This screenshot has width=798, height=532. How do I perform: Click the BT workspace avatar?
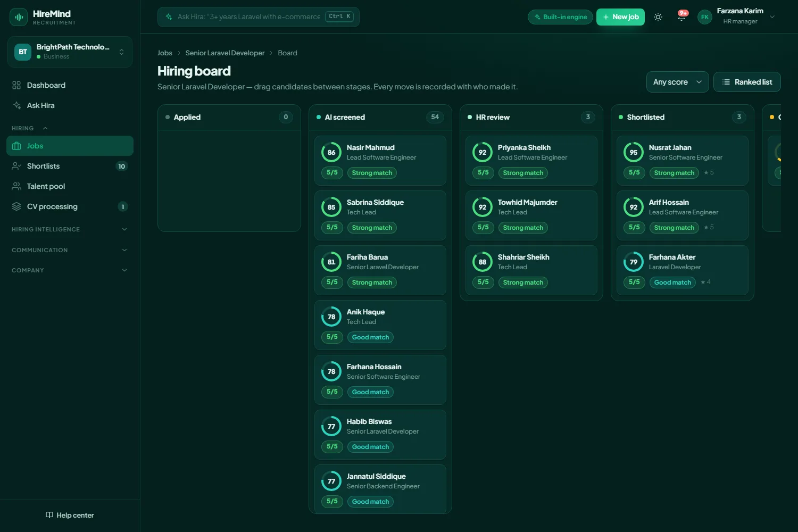23,52
